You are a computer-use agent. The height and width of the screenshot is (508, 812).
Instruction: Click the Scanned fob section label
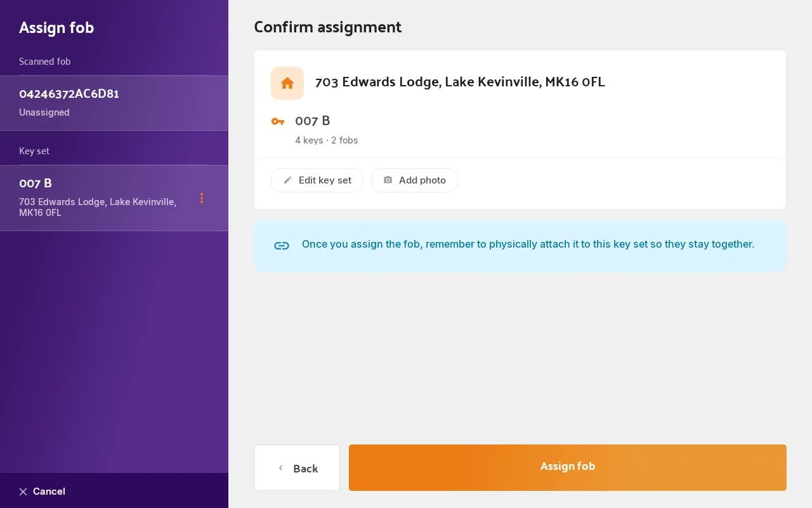(x=44, y=62)
